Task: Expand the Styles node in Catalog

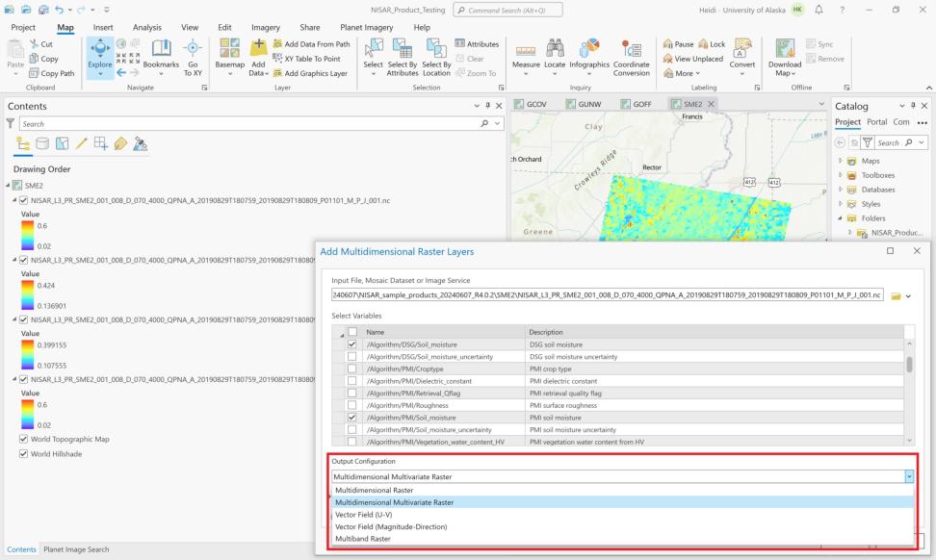Action: pos(841,204)
